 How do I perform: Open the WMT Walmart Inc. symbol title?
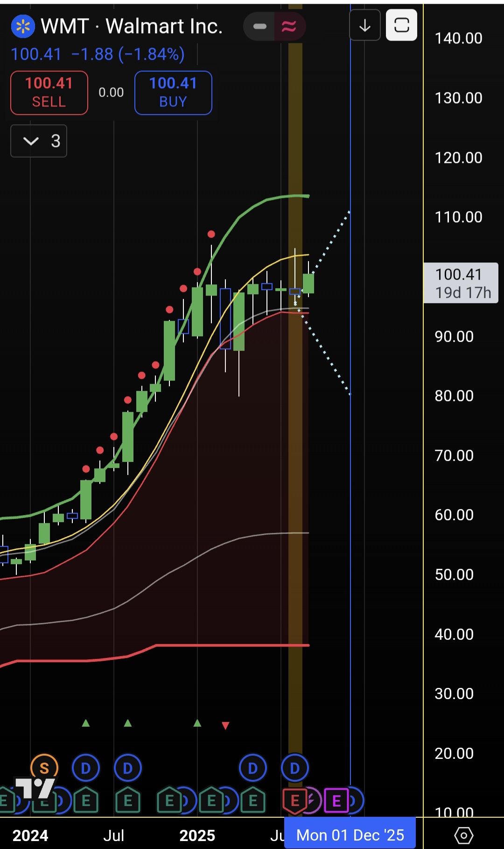pos(132,26)
